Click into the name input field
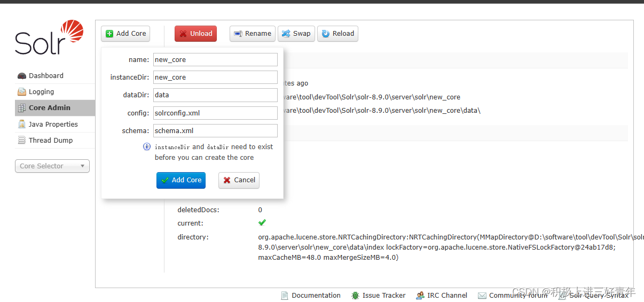 (x=215, y=60)
